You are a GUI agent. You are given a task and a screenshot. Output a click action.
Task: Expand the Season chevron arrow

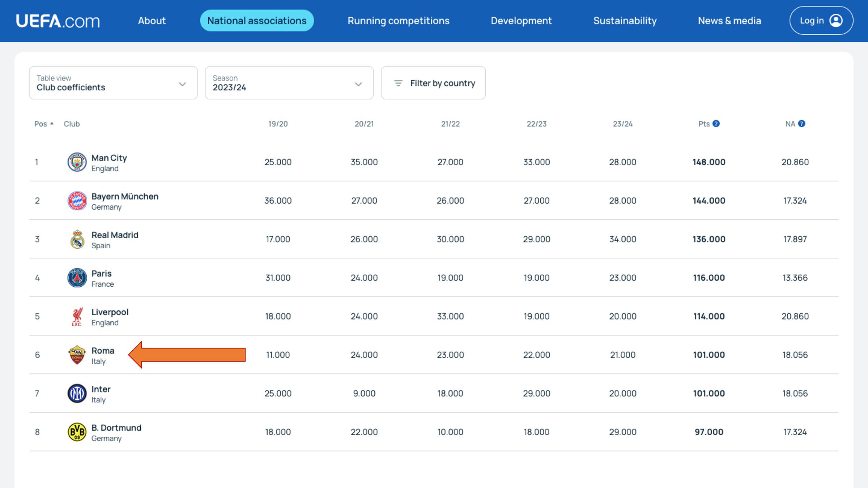coord(358,84)
